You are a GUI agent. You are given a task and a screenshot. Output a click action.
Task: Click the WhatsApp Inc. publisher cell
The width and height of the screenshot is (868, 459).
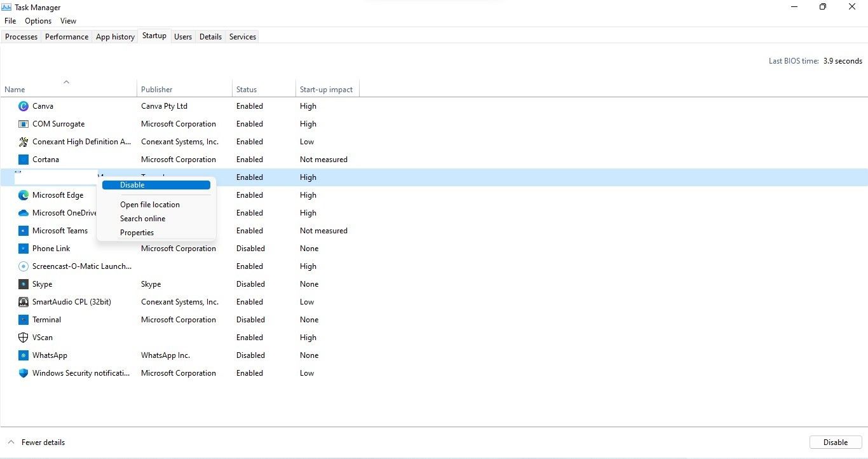coord(165,355)
